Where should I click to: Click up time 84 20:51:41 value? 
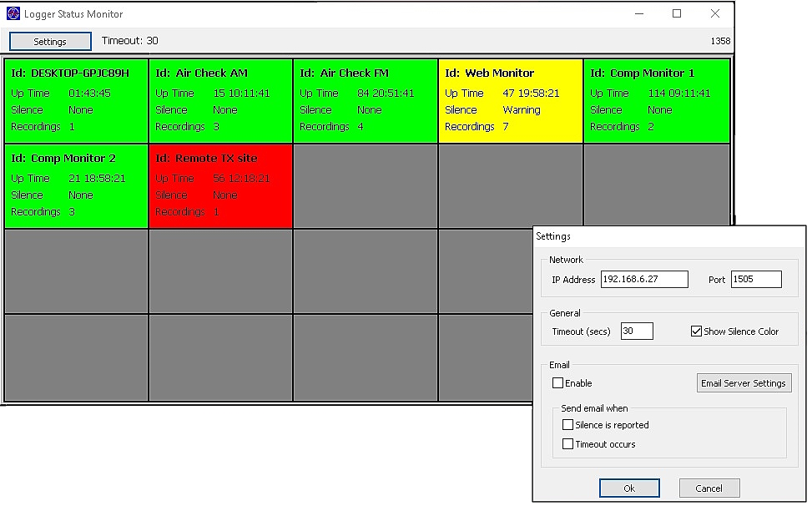tap(386, 94)
